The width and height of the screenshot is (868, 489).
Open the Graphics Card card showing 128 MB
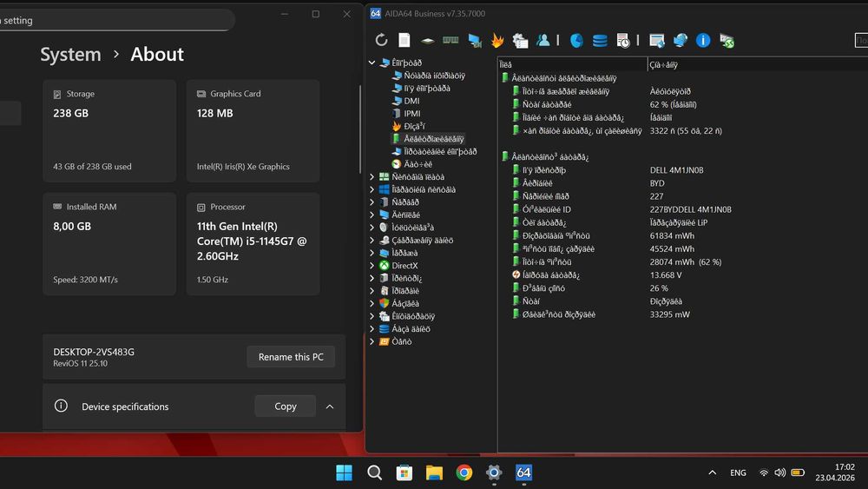[253, 131]
